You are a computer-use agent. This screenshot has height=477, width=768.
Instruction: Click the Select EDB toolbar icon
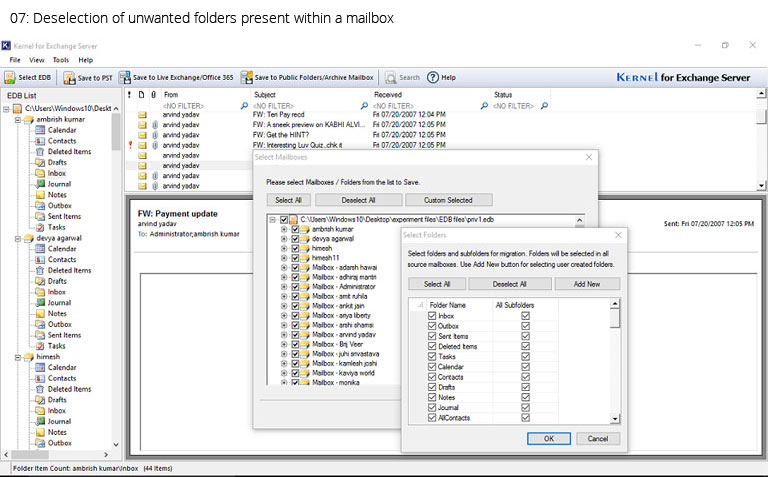tap(10, 77)
